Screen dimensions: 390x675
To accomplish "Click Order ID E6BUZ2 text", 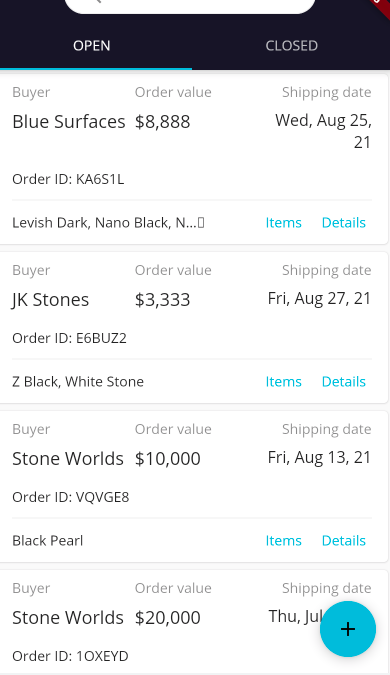I will click(x=69, y=338).
